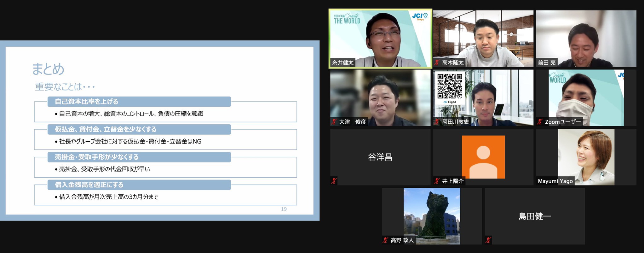Click the JCI Tokyo logo in 糸井健太's video
Viewport: 644px width, 253px height.
(420, 16)
